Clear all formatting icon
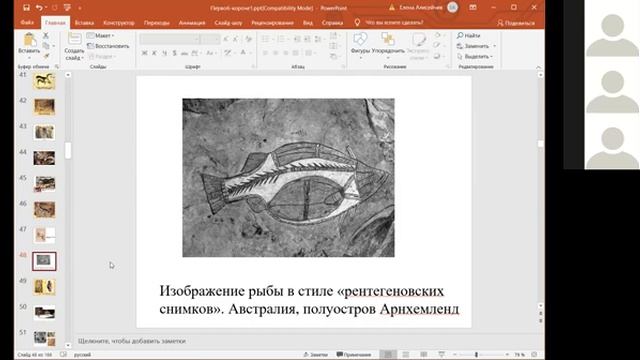The image size is (640, 360). [248, 39]
